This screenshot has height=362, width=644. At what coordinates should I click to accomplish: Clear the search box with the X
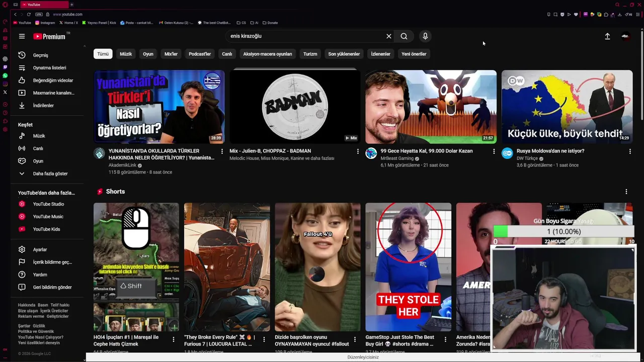[388, 36]
